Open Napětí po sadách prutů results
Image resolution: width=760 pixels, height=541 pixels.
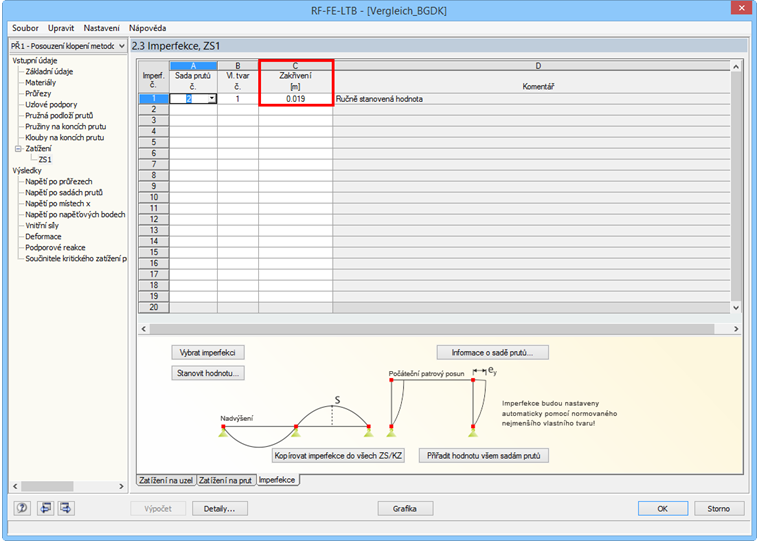(63, 192)
